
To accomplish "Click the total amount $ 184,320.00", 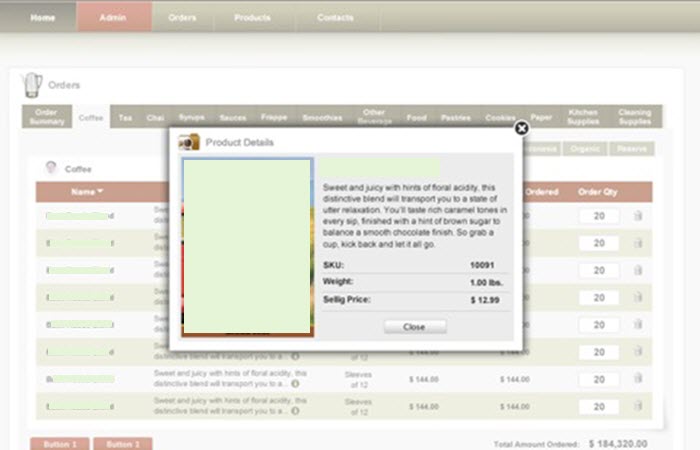I will tap(618, 444).
